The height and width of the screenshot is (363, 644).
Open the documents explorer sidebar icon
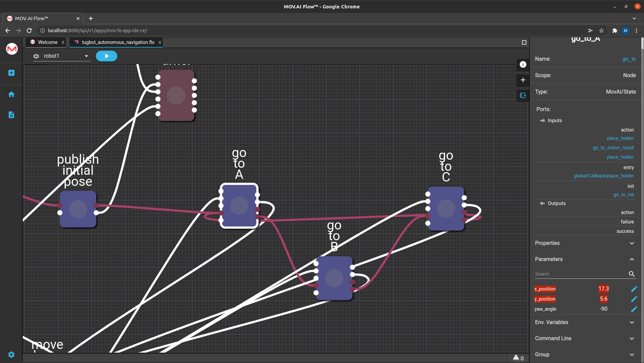11,115
